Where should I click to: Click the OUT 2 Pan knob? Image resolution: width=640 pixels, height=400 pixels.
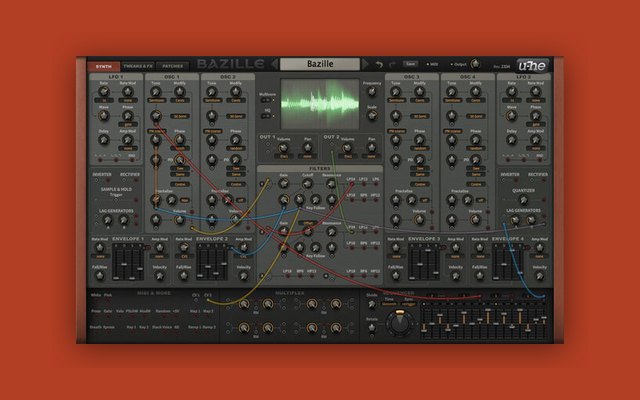[371, 148]
